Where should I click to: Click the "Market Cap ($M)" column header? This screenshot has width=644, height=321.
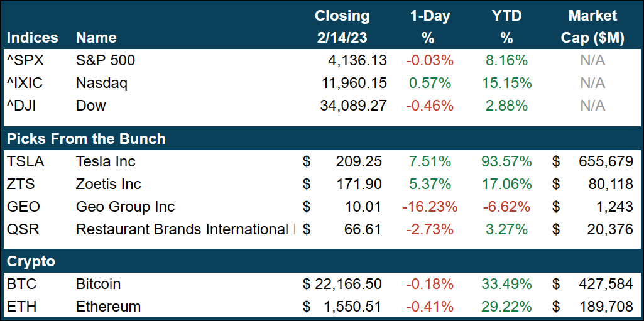pos(592,27)
